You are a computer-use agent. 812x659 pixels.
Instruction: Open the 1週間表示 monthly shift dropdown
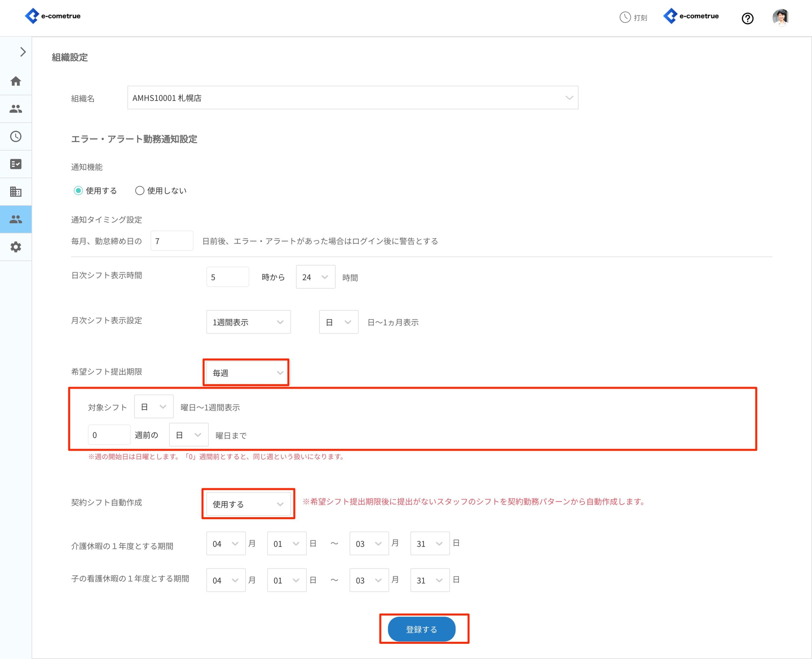pos(248,322)
